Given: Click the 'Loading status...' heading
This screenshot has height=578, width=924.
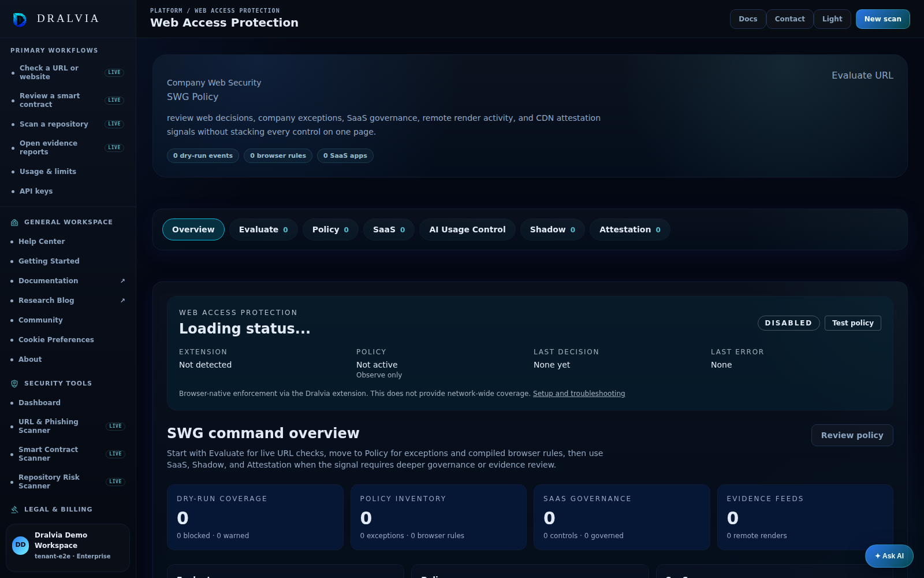Looking at the screenshot, I should 245,329.
